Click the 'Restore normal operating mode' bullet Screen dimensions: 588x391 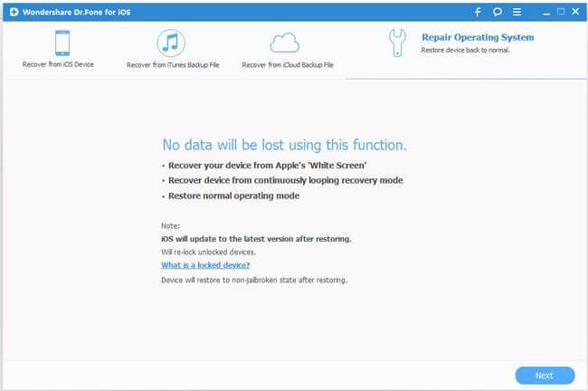tap(233, 195)
